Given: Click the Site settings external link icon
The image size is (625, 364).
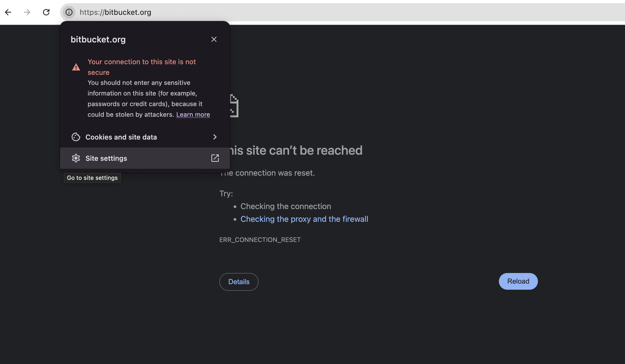Looking at the screenshot, I should (215, 158).
